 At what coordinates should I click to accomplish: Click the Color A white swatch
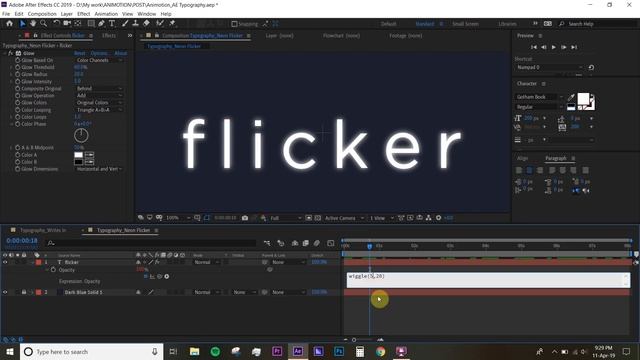pyautogui.click(x=78, y=155)
